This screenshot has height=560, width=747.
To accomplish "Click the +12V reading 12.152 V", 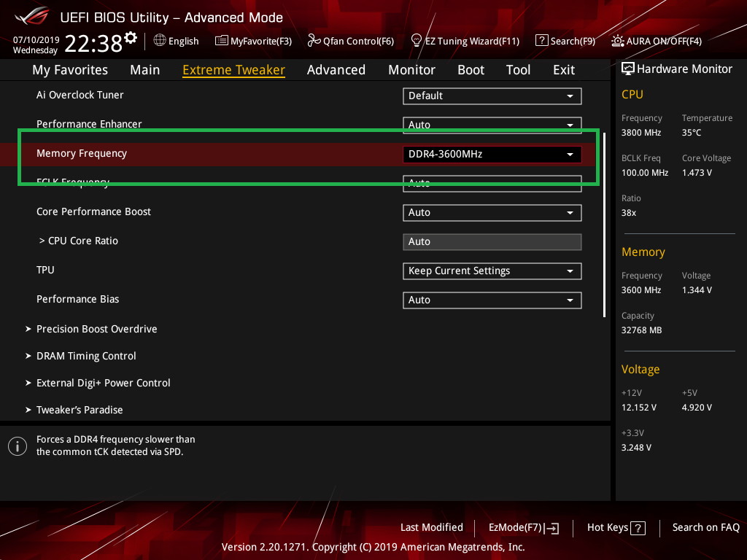I will coord(639,408).
